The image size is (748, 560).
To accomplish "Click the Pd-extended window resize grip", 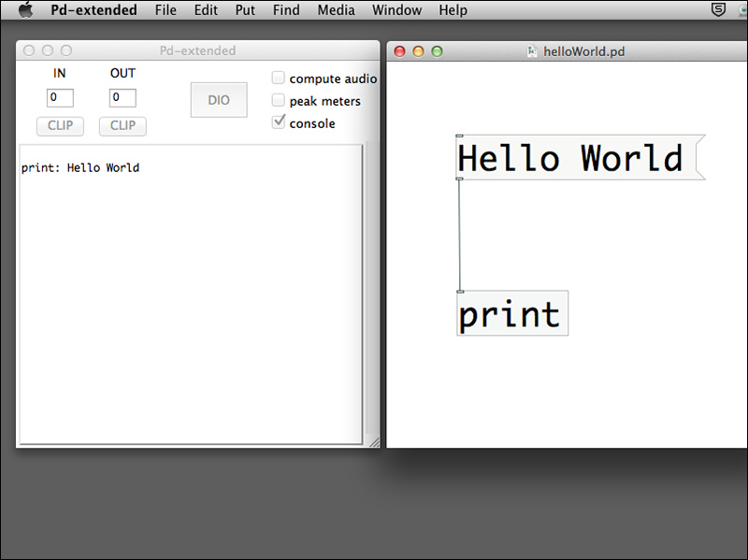I will [375, 442].
